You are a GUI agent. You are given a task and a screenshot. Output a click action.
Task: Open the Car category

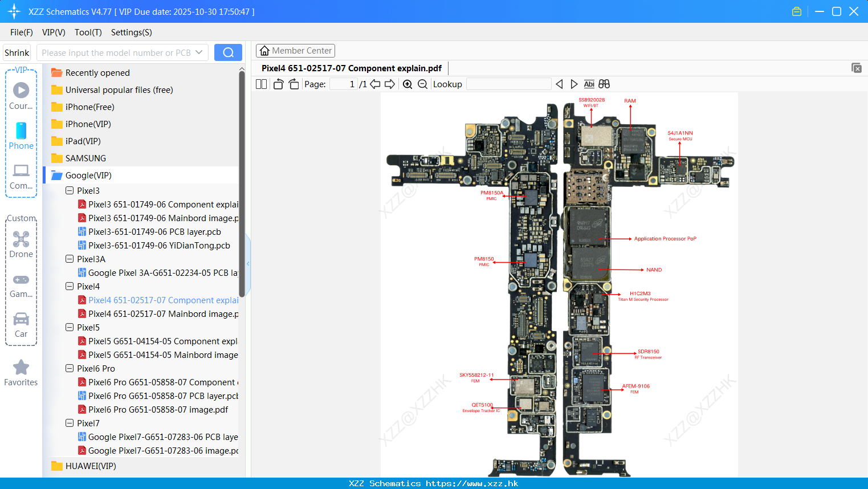pos(21,325)
